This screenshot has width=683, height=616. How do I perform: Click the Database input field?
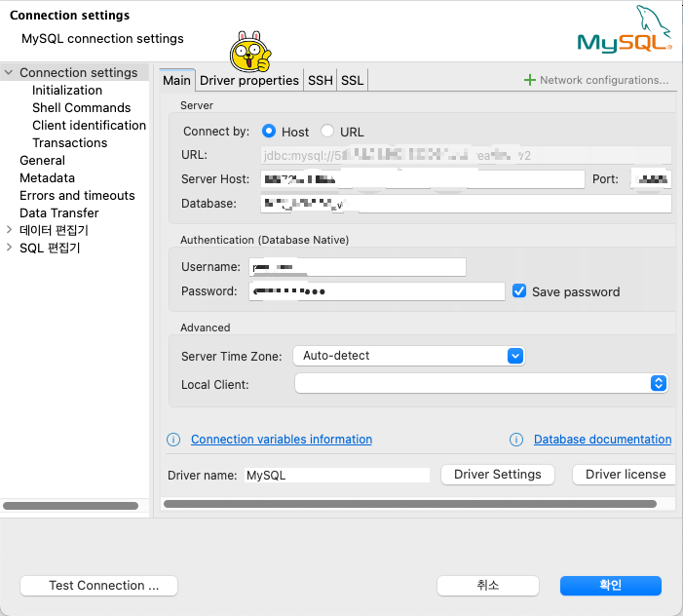click(466, 204)
